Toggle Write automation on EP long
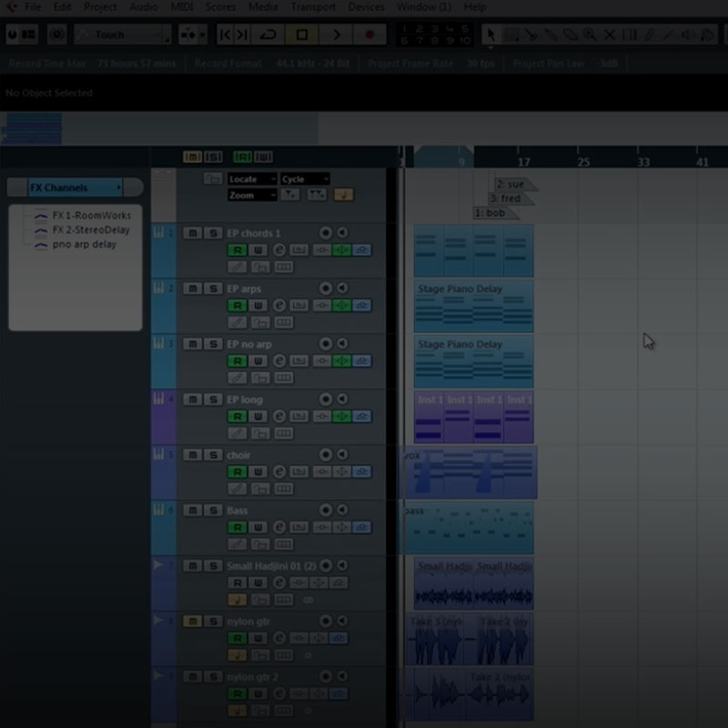 coord(258,417)
